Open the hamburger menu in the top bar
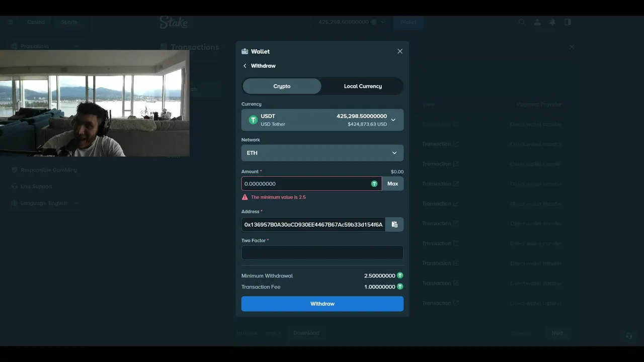 [x=11, y=22]
